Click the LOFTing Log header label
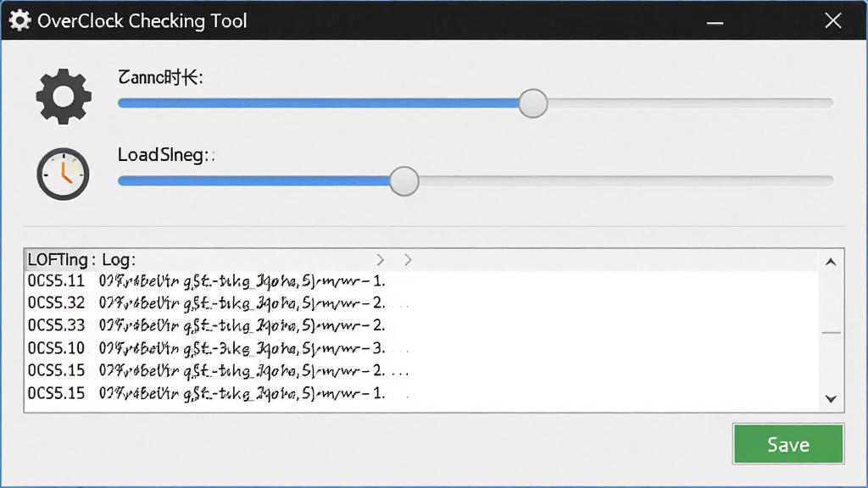 point(81,259)
